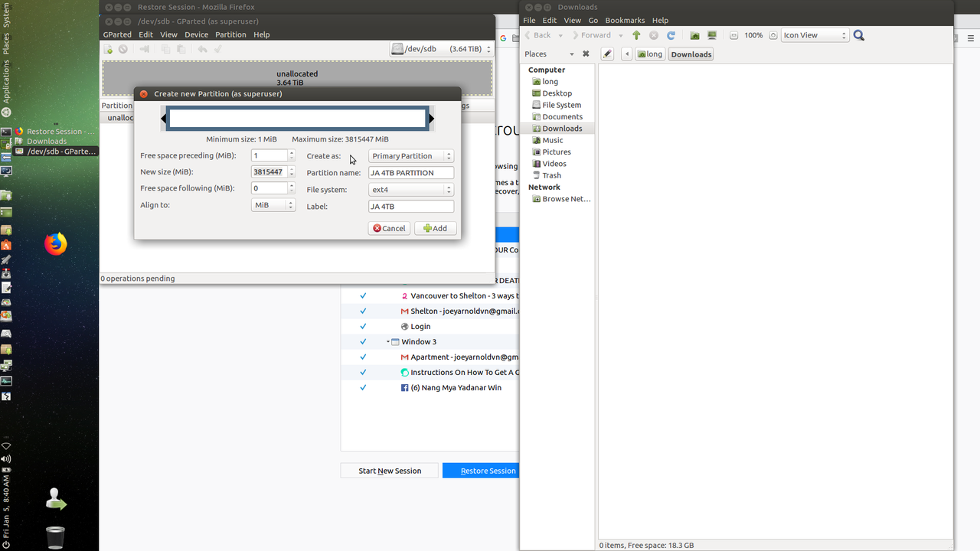The image size is (980, 551).
Task: Toggle the checkmark for Window 3 row
Action: tap(363, 341)
